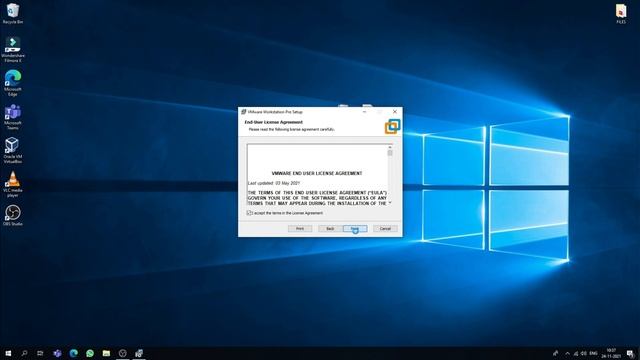The image size is (640, 360).
Task: Open File Explorer from the taskbar
Action: (x=106, y=353)
